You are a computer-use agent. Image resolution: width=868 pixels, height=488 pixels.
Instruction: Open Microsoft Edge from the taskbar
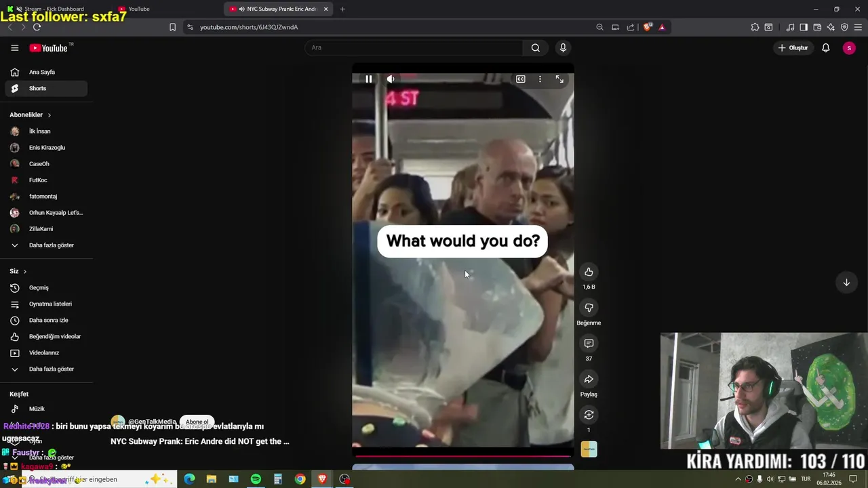tap(189, 479)
